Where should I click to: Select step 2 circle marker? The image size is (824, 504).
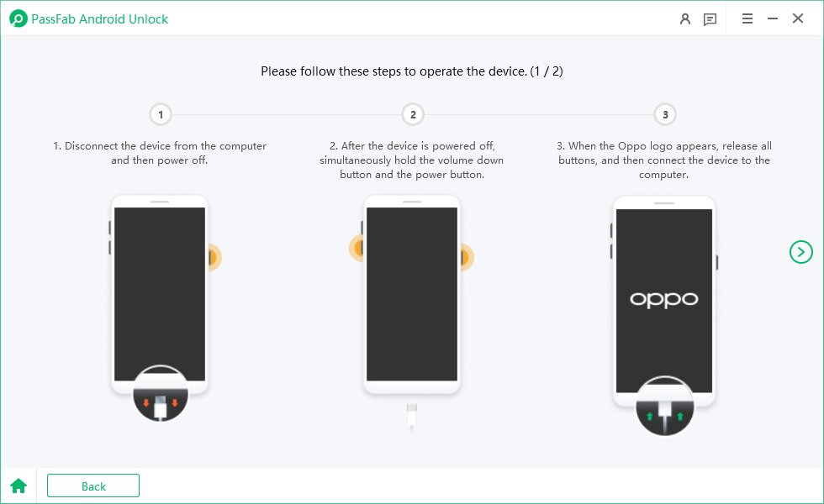click(413, 114)
